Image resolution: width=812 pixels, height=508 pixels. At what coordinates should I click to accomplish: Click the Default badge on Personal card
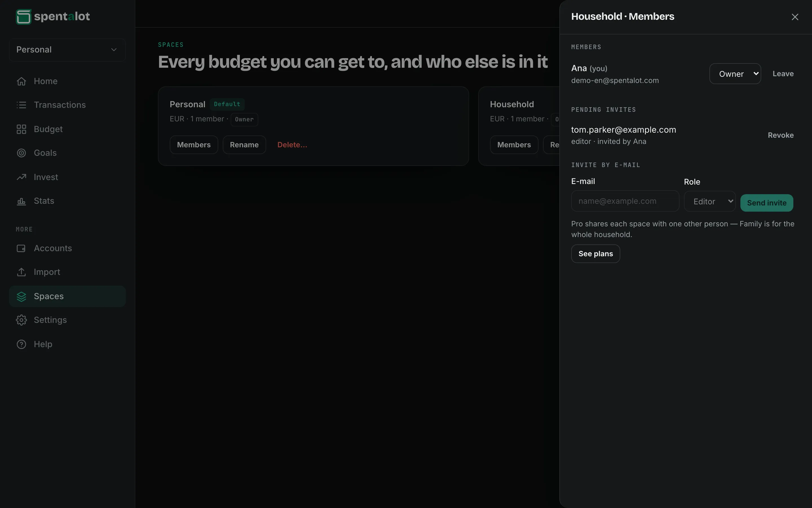tap(227, 104)
